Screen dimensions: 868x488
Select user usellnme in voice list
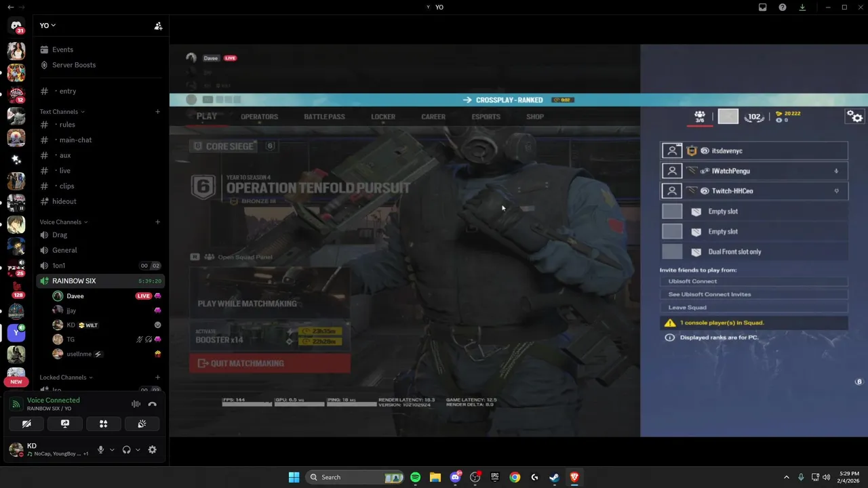coord(107,354)
